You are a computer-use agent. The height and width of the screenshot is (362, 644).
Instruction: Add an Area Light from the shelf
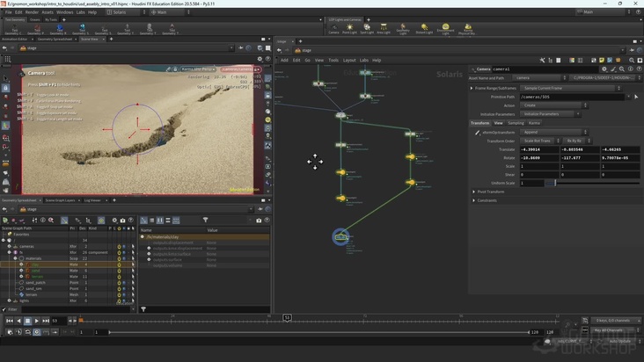coord(384,29)
